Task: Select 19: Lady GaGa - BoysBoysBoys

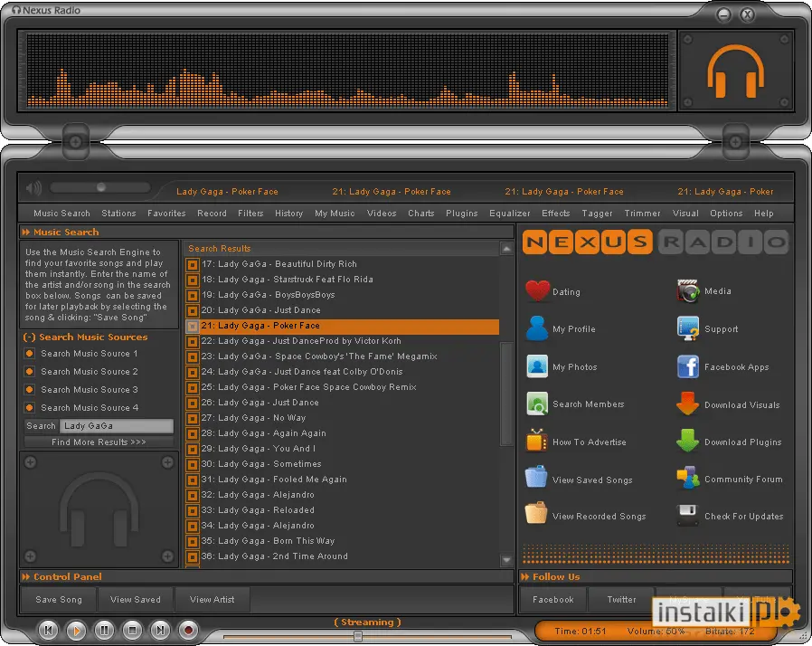Action: click(343, 295)
